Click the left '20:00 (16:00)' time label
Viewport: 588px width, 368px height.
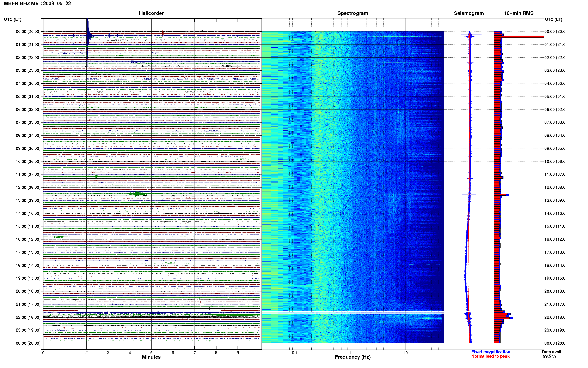pos(28,291)
